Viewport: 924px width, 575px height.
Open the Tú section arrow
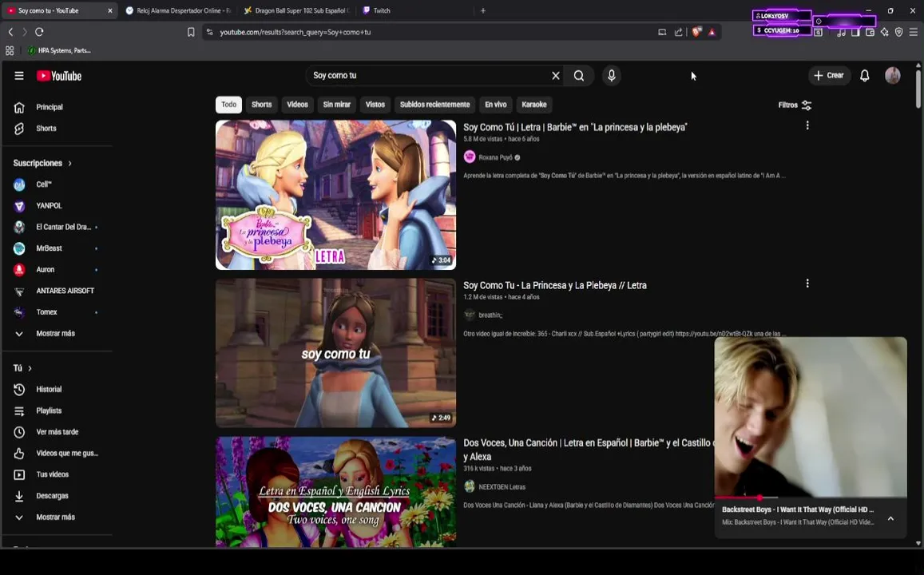(30, 368)
